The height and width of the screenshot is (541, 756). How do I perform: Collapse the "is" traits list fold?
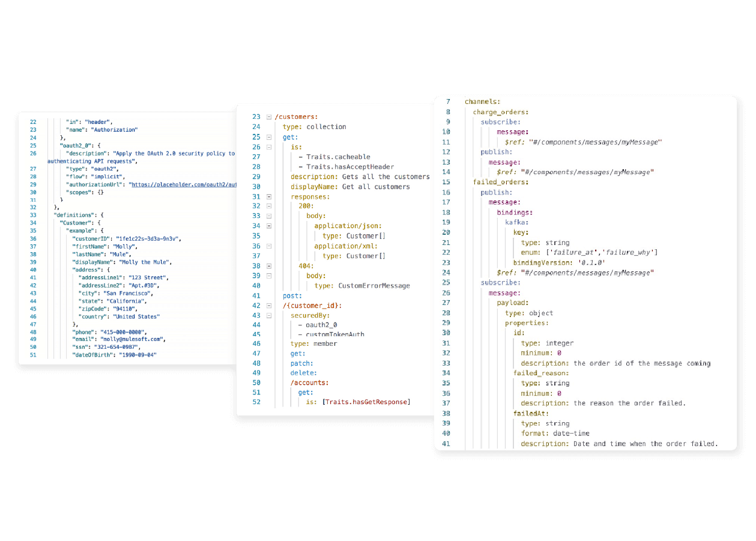(268, 147)
